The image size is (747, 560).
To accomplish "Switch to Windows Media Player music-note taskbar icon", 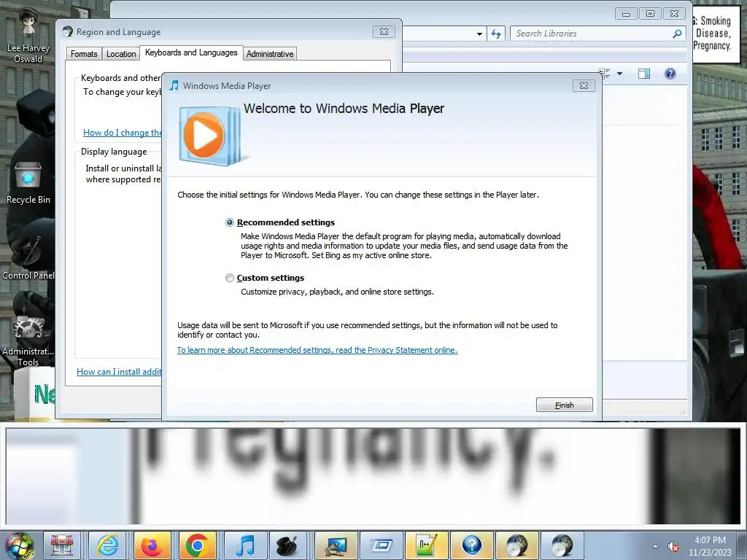I will pos(245,545).
